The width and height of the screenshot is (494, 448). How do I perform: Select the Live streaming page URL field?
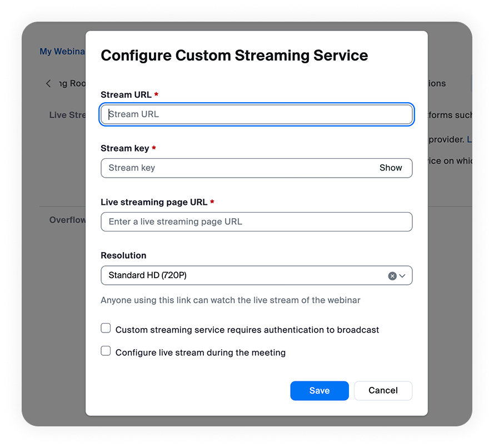pos(257,222)
